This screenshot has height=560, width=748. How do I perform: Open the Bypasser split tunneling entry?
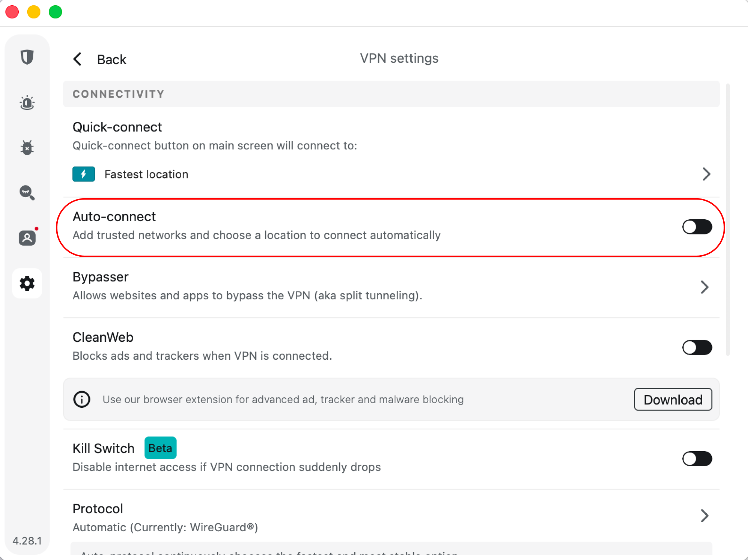[391, 287]
